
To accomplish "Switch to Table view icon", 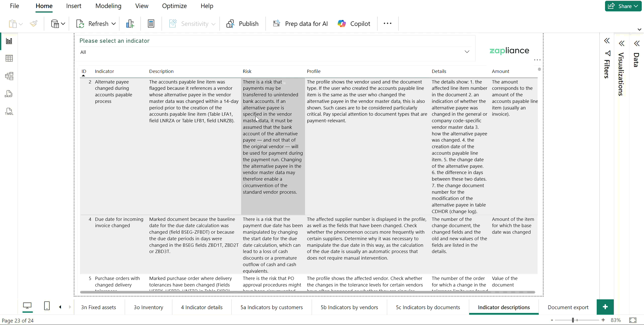I will 9,58.
